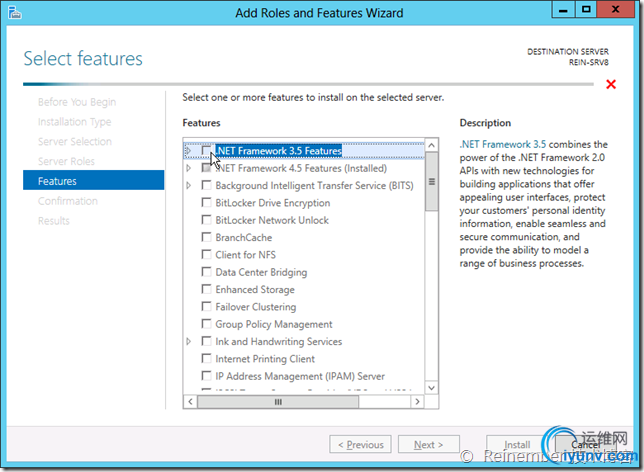Screen dimensions: 644x472
Task: Open the .NET Framework 3.5 description link
Action: pyautogui.click(x=503, y=144)
